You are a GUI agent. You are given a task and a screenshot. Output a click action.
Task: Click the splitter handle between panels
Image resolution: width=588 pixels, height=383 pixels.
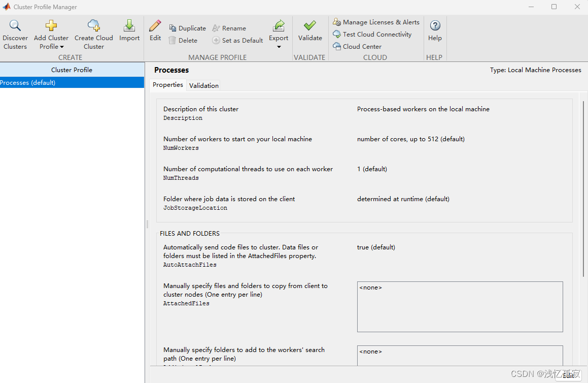tap(147, 224)
